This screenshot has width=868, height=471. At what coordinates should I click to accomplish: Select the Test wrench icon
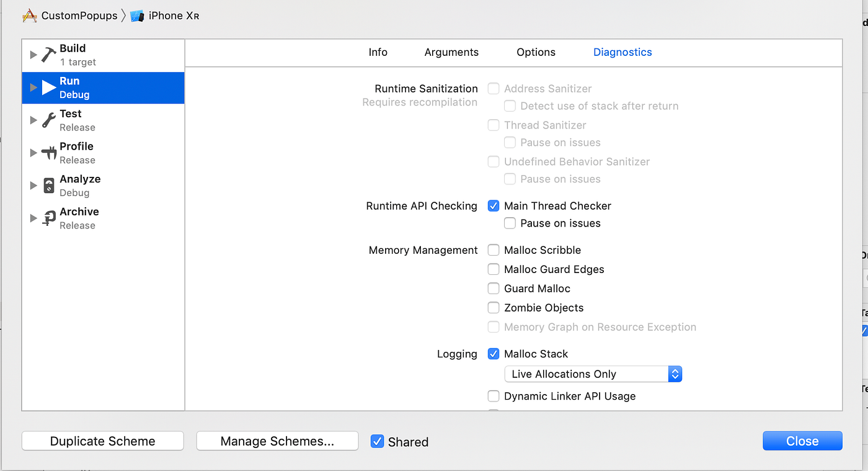48,120
